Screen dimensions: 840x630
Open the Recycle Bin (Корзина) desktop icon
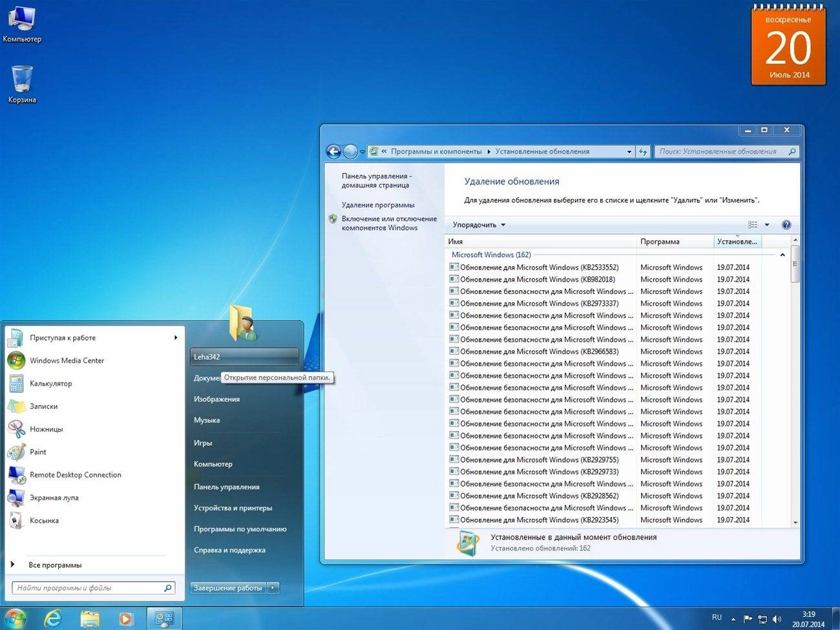point(21,84)
